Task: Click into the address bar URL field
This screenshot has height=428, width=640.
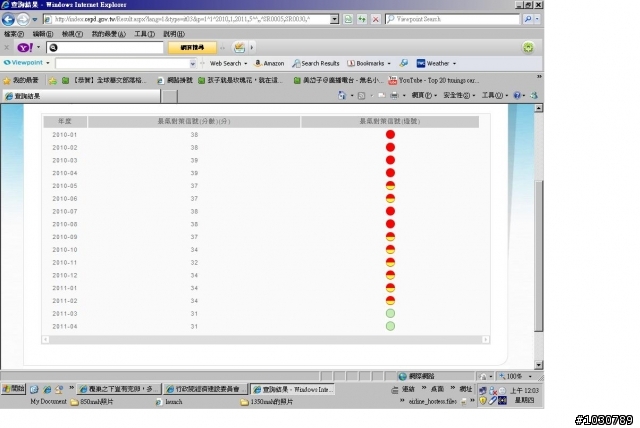Action: click(x=186, y=19)
